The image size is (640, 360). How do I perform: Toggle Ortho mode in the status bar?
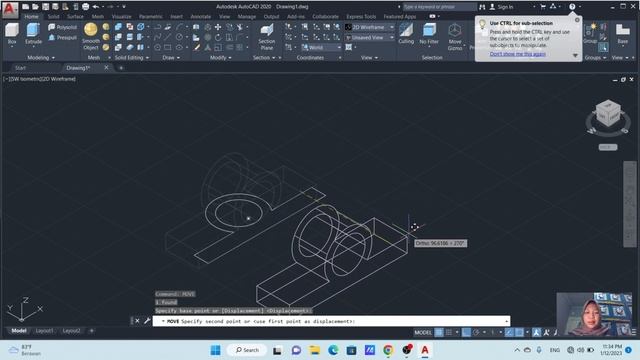point(466,332)
